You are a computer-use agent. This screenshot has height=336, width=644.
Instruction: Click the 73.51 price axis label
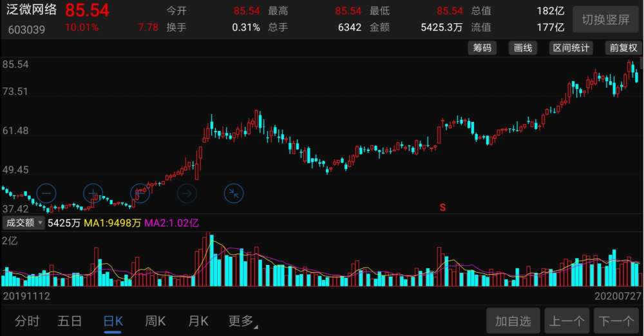[x=15, y=92]
